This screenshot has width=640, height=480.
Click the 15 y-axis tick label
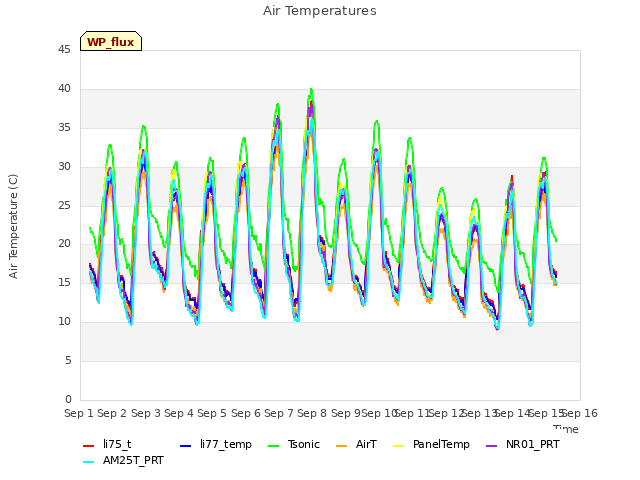[64, 282]
